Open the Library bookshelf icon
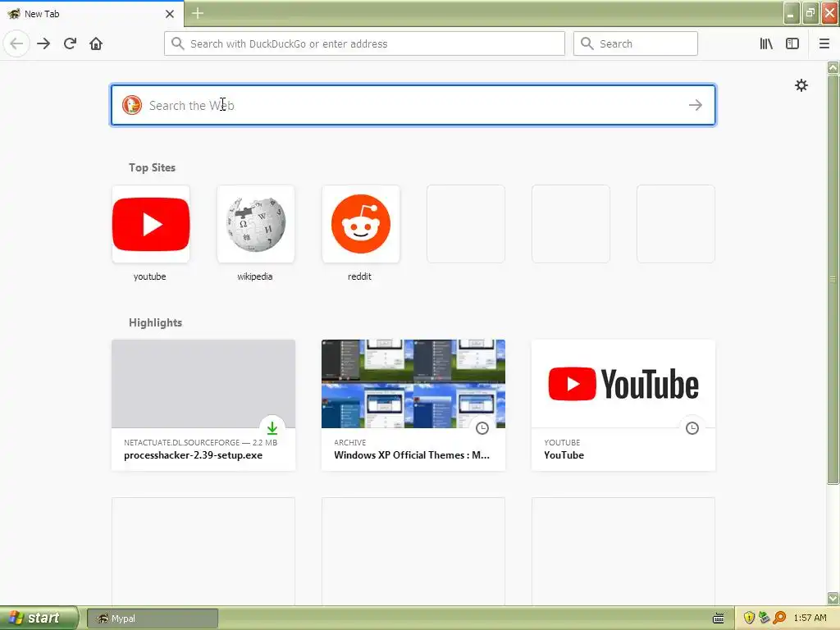The width and height of the screenshot is (840, 630). 766,43
